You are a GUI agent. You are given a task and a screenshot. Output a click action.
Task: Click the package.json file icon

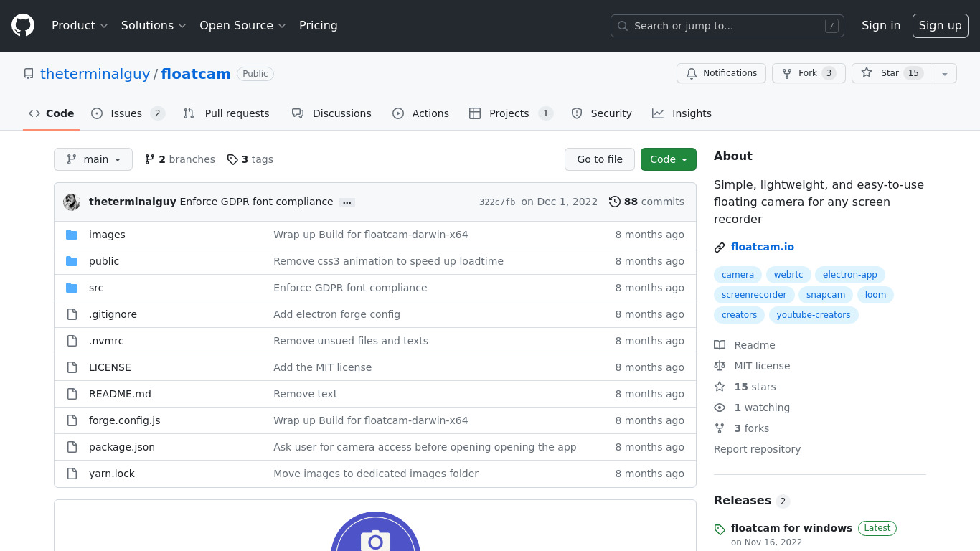[x=72, y=447]
